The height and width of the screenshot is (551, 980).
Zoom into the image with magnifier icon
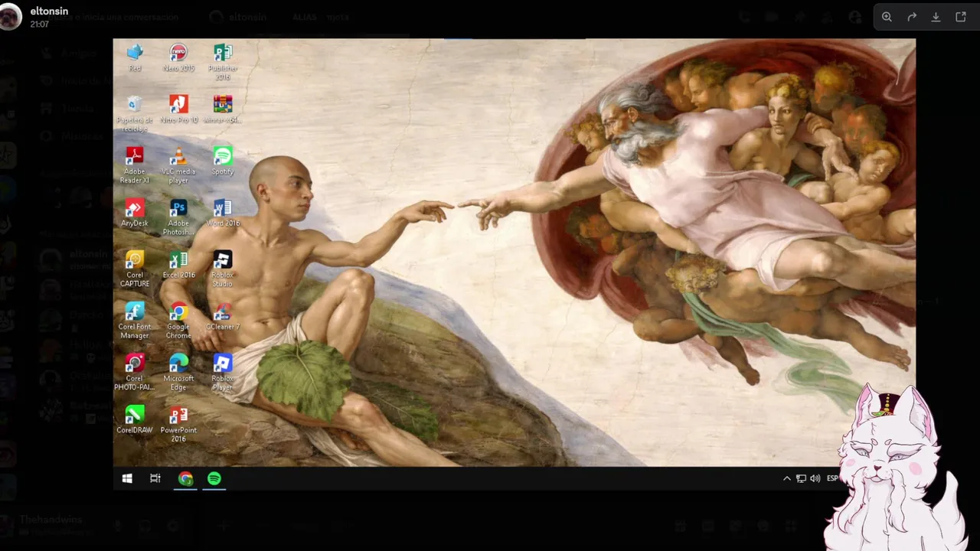tap(887, 17)
